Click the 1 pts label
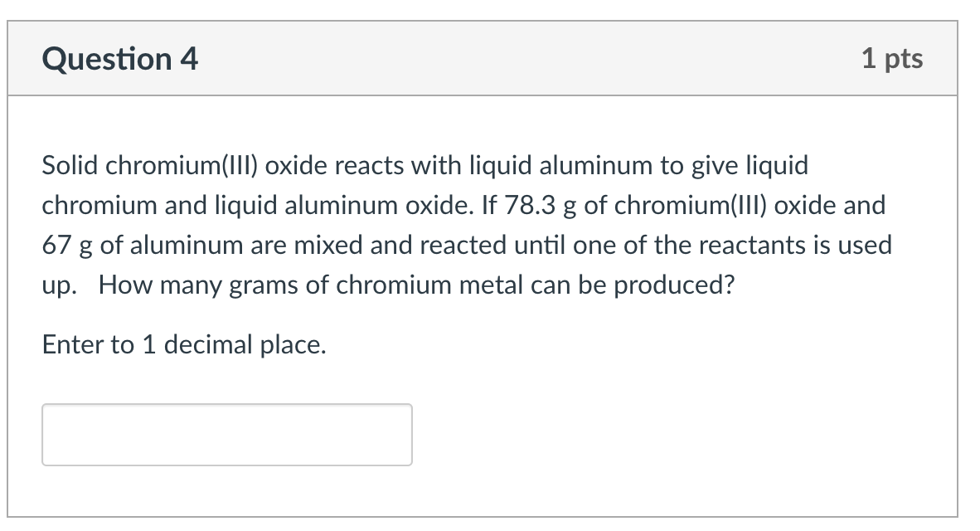The height and width of the screenshot is (531, 980). coord(895,58)
